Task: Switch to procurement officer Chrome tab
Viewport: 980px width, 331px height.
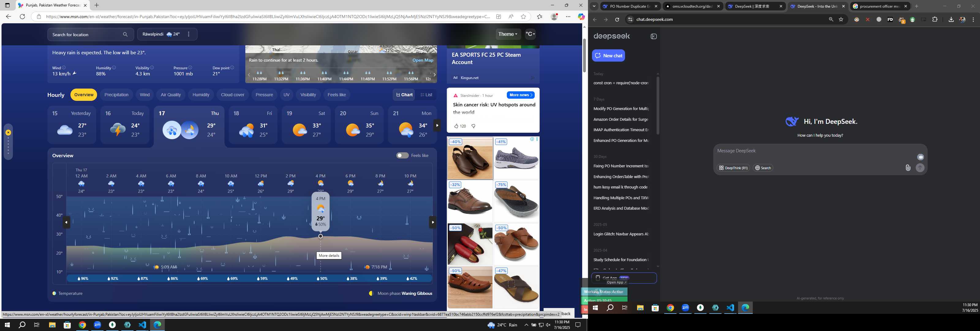Action: (880, 6)
